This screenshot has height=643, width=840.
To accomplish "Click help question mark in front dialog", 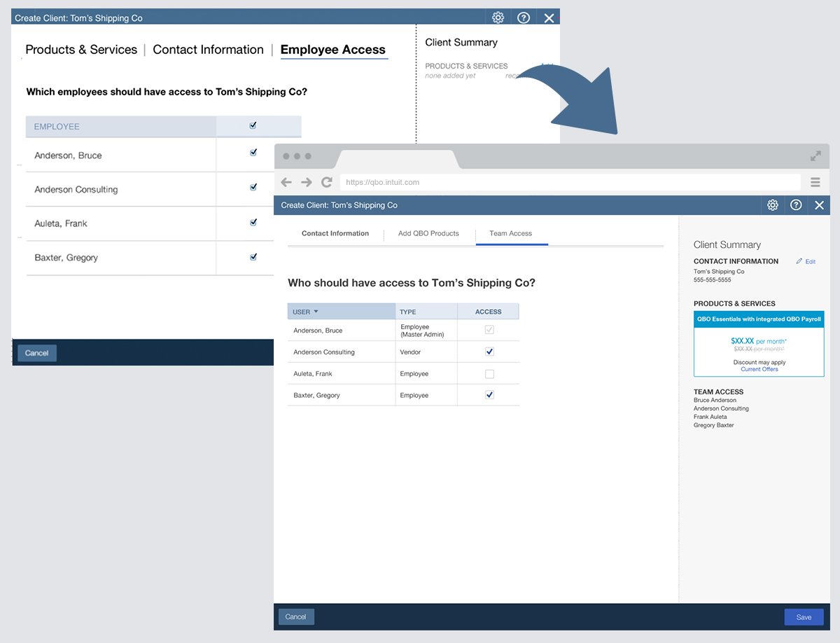I will [x=796, y=205].
